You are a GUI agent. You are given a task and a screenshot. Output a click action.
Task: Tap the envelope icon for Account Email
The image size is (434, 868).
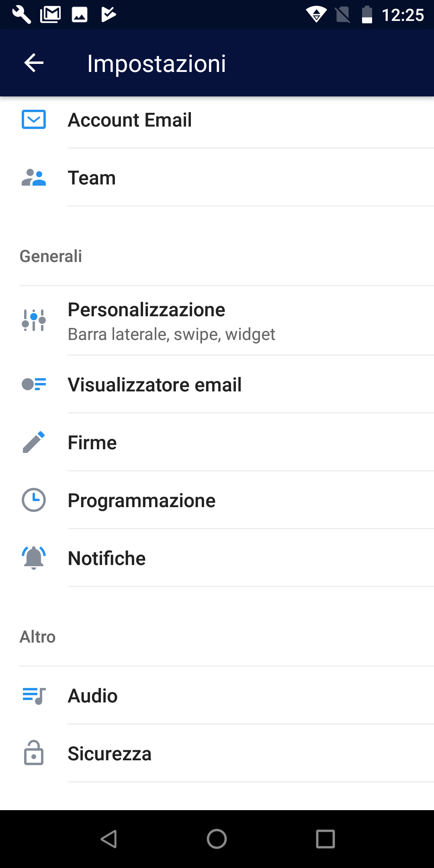(34, 120)
